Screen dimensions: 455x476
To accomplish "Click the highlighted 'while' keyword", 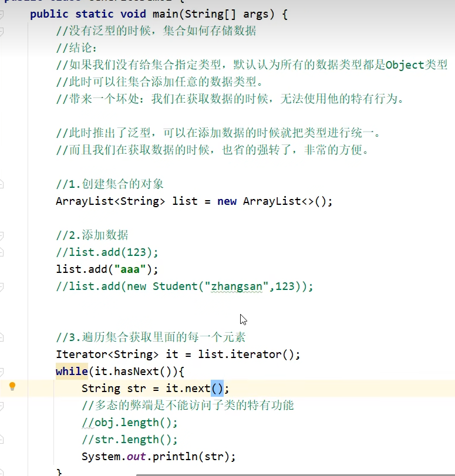I will click(x=72, y=372).
